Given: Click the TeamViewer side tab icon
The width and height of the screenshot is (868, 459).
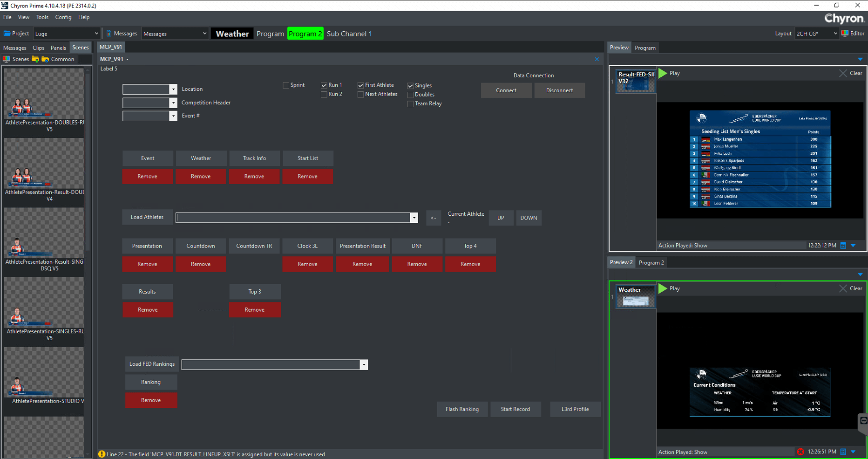Looking at the screenshot, I should pos(863,421).
